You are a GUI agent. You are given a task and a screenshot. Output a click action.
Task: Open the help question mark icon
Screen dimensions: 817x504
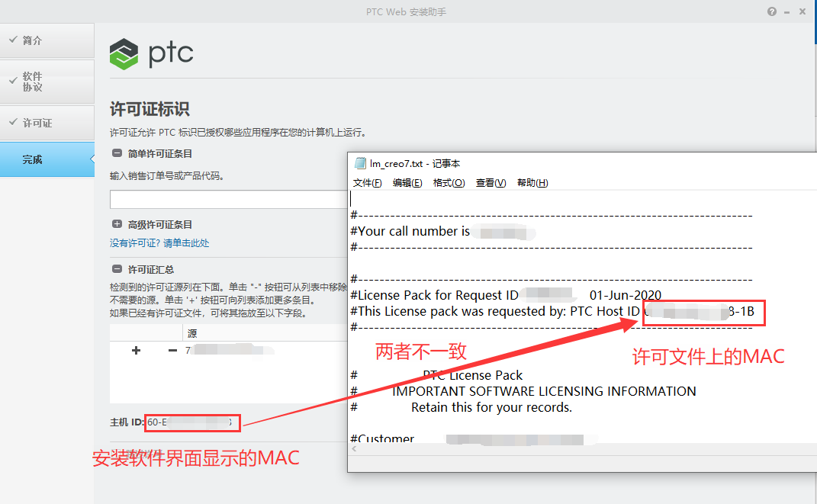pos(772,12)
